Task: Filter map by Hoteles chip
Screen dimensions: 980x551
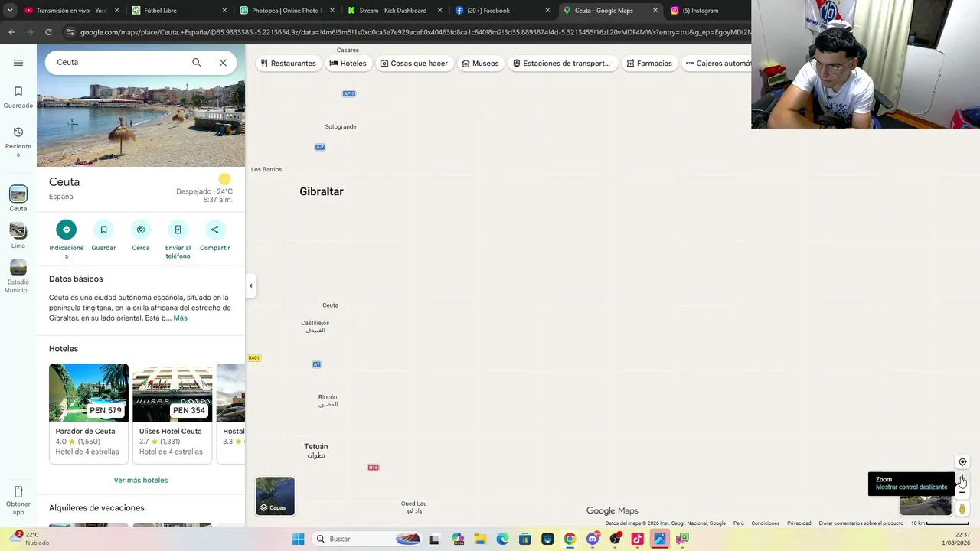Action: pos(348,64)
